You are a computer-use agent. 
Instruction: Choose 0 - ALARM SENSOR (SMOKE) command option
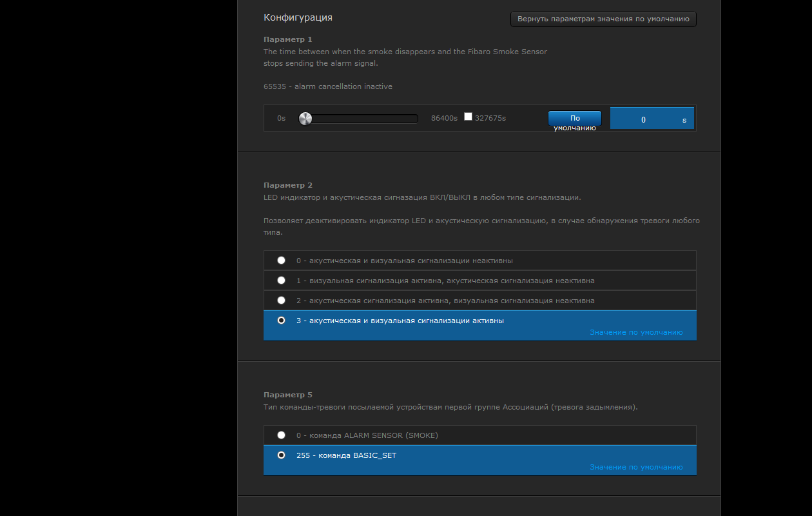pyautogui.click(x=281, y=435)
